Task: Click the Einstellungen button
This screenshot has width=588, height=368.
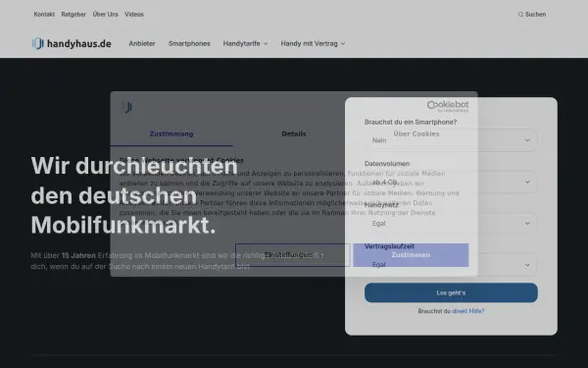Action: [292, 255]
